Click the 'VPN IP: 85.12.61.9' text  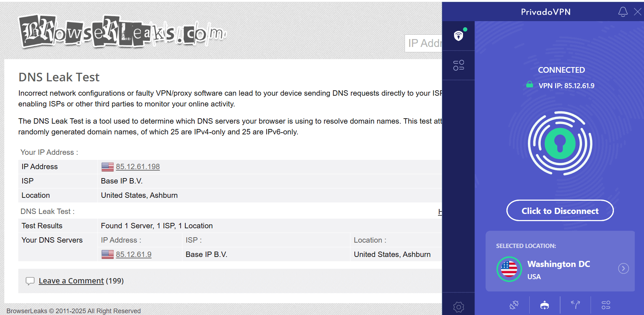(x=566, y=86)
